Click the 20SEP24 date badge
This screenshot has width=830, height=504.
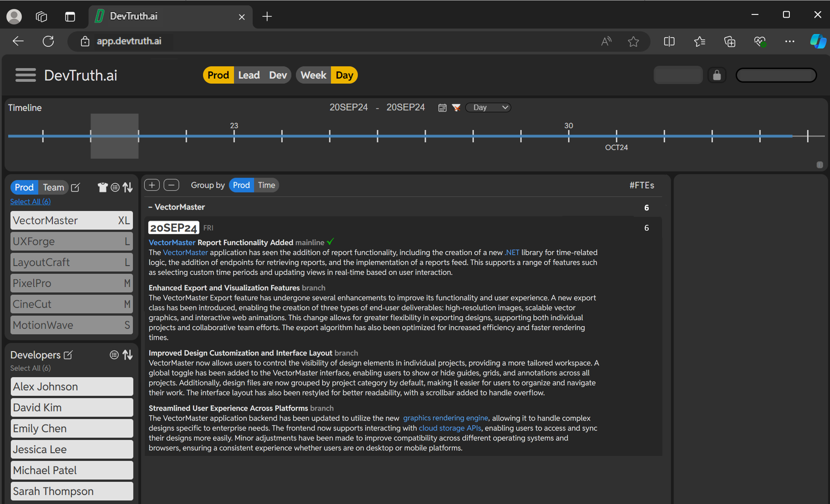(x=173, y=228)
